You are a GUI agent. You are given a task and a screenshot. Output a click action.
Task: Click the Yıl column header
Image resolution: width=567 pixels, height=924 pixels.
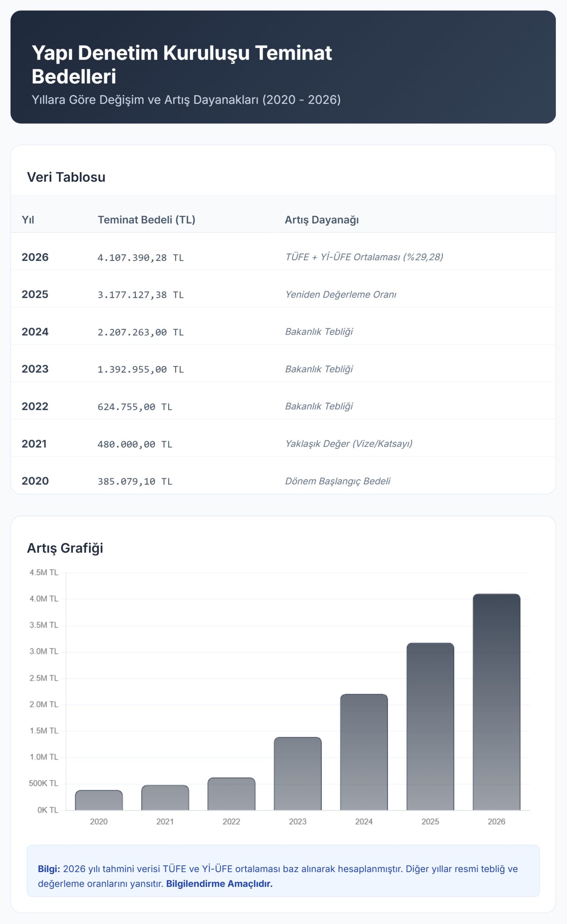(28, 220)
